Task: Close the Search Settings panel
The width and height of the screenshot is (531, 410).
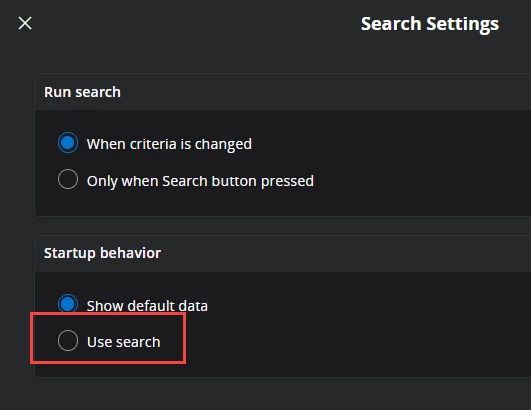Action: [25, 23]
